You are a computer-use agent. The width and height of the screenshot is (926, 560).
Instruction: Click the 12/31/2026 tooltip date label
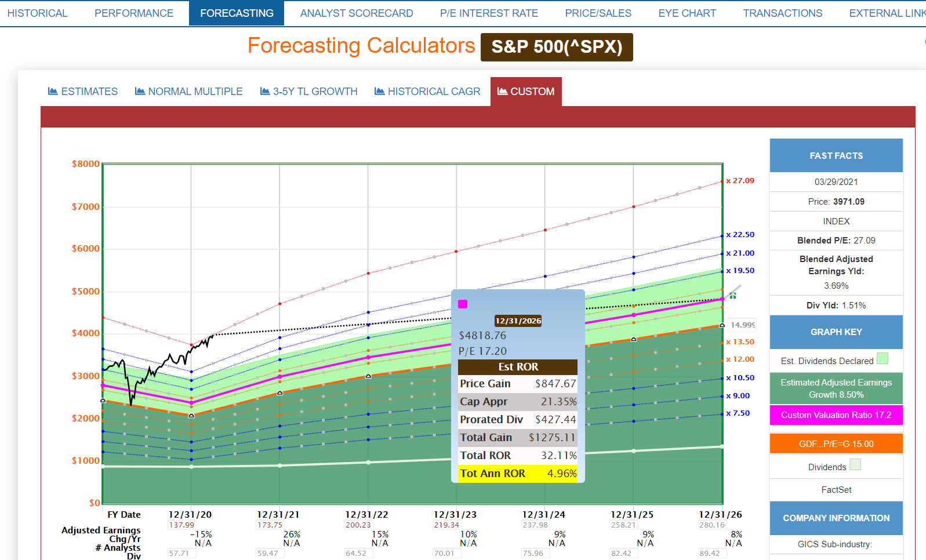pyautogui.click(x=518, y=321)
